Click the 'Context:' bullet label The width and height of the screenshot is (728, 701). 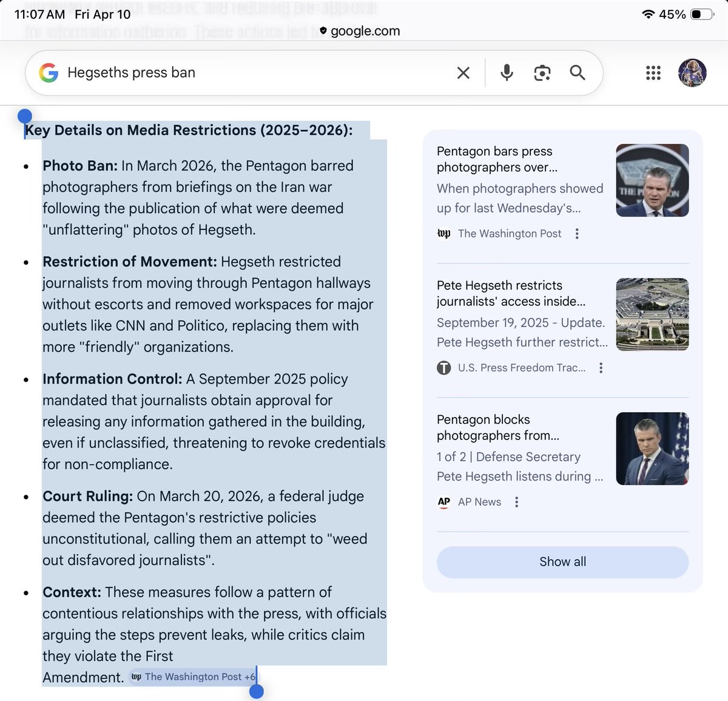pos(72,592)
